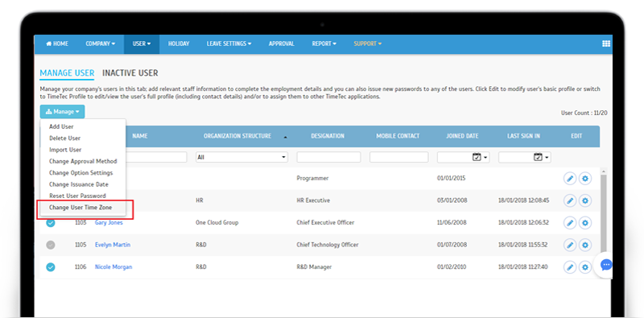Edit Evelyn Martin with pencil icon
Viewport: 644px width, 318px height.
[570, 246]
